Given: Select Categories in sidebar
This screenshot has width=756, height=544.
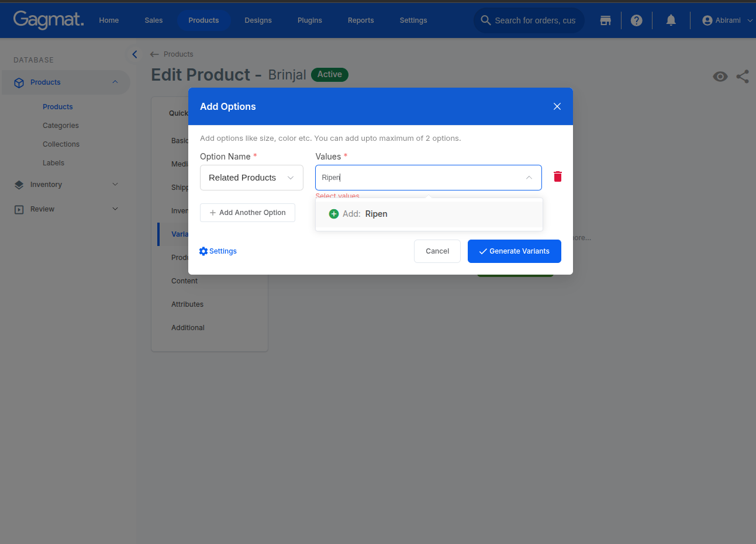Looking at the screenshot, I should 61,126.
